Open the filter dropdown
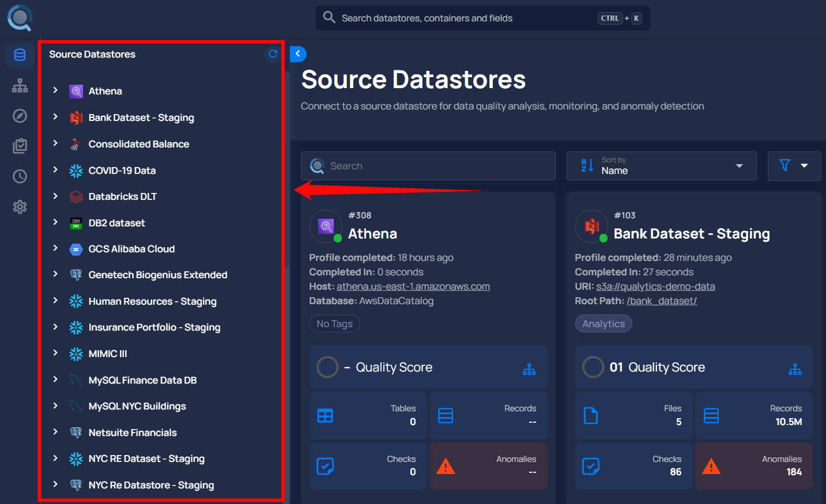Image resolution: width=826 pixels, height=504 pixels. click(x=794, y=166)
